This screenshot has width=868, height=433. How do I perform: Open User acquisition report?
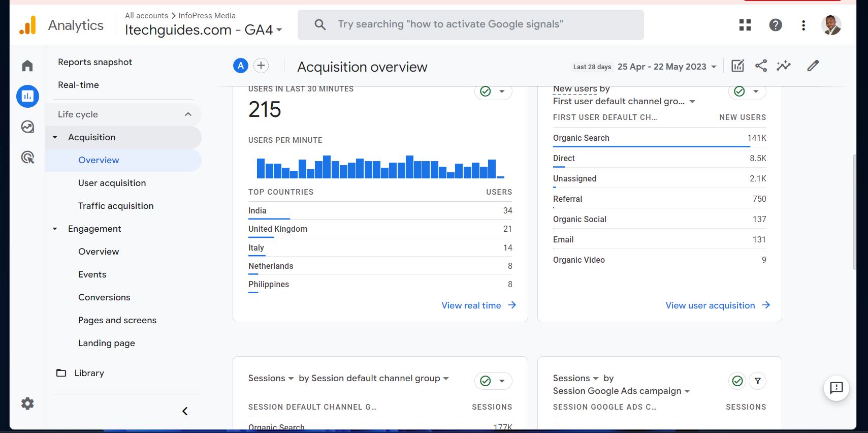pyautogui.click(x=112, y=183)
